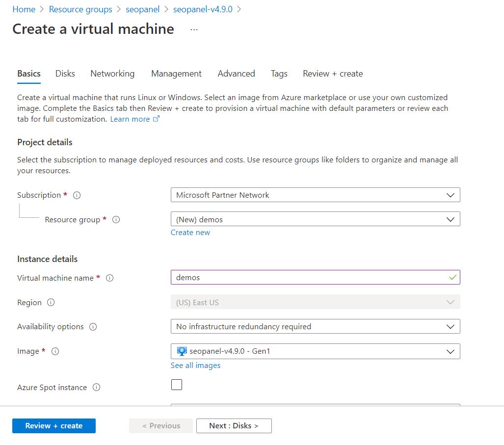This screenshot has height=445, width=504.
Task: Open the Resource group dropdown
Action: click(x=315, y=220)
